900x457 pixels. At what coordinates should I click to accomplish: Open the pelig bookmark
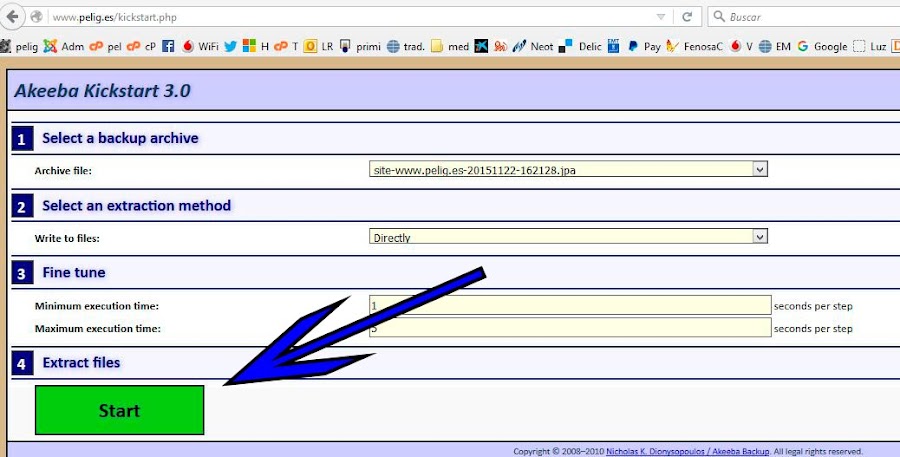pos(20,47)
